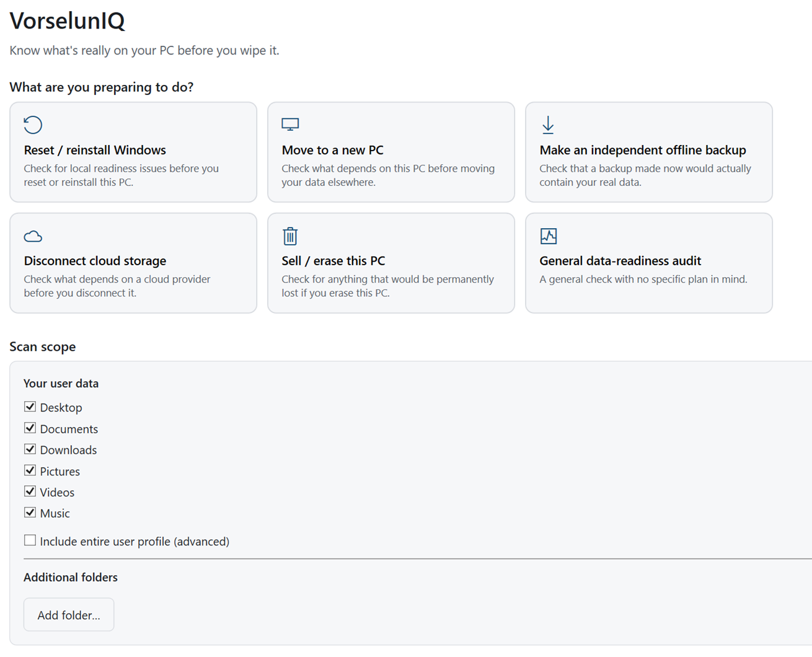The height and width of the screenshot is (657, 812).
Task: Deselect the Music checkbox
Action: pyautogui.click(x=30, y=513)
